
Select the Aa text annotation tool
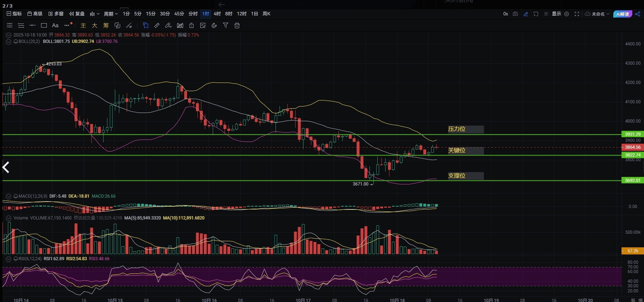(x=55, y=25)
